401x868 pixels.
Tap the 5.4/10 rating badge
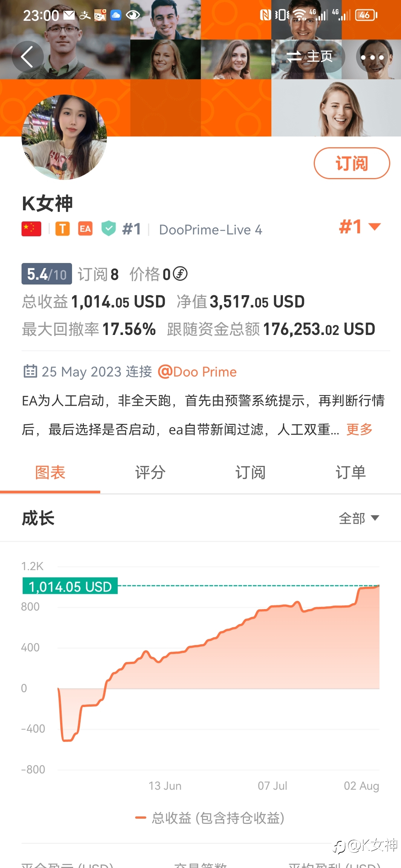point(47,274)
